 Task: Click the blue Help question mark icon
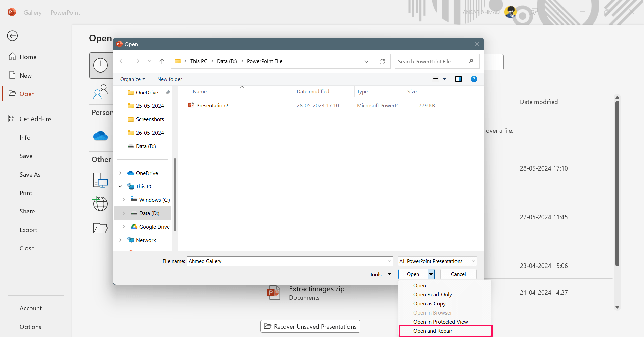[474, 79]
